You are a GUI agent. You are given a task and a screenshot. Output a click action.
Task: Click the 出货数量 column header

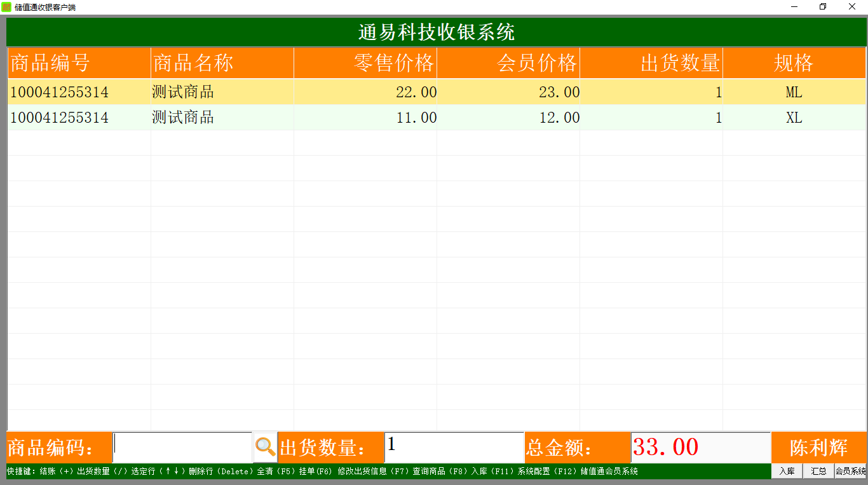(x=651, y=63)
